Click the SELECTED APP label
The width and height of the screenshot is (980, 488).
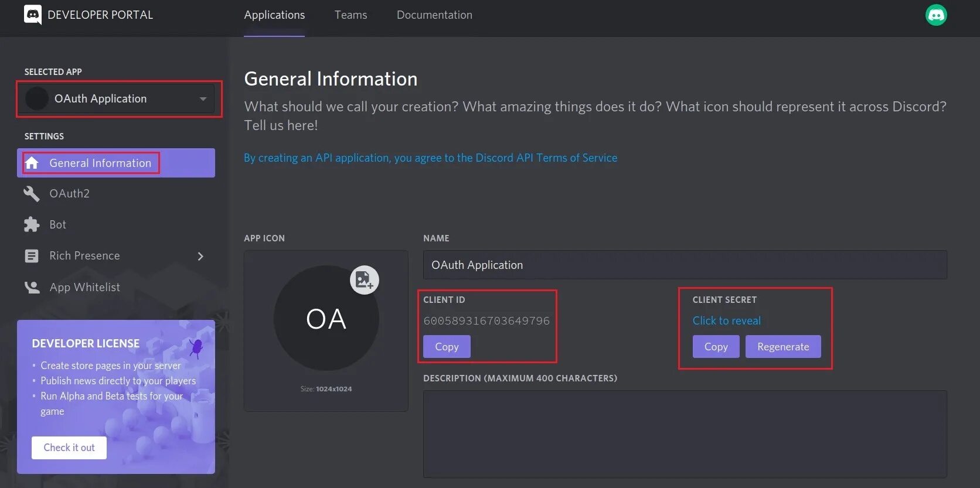coord(53,72)
